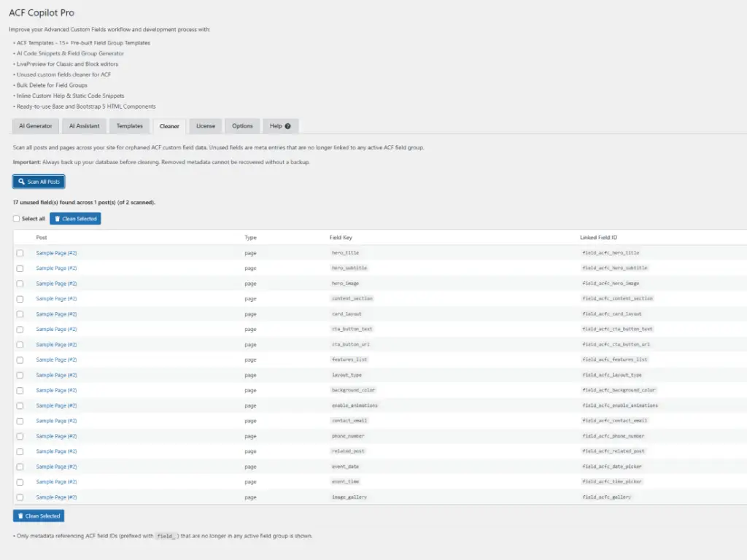Open the AI Assistant tab

[85, 126]
